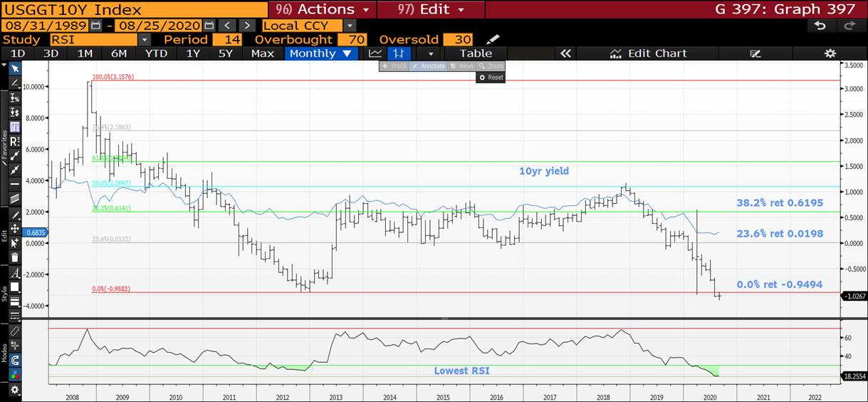
Task: Click the Reset button under Zoom
Action: (x=491, y=77)
